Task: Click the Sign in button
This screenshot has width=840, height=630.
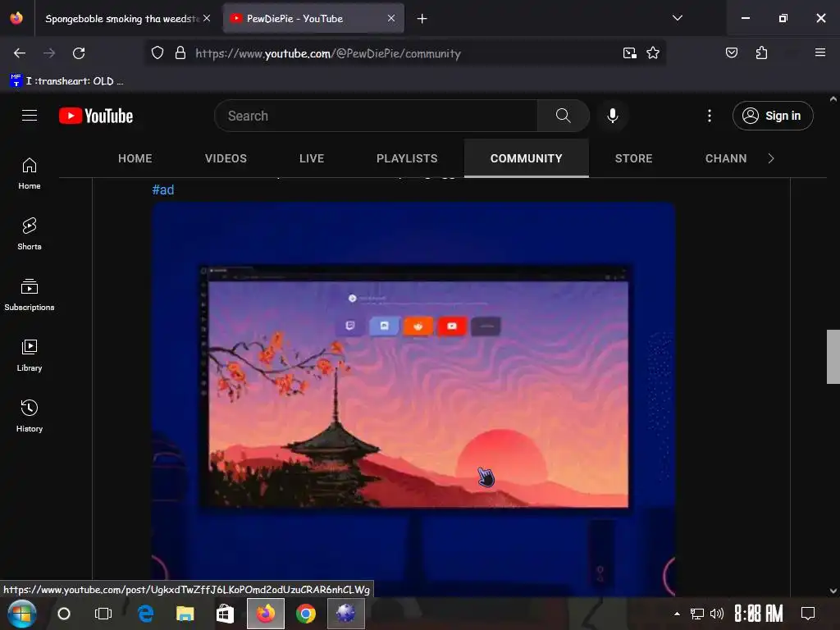Action: click(773, 116)
